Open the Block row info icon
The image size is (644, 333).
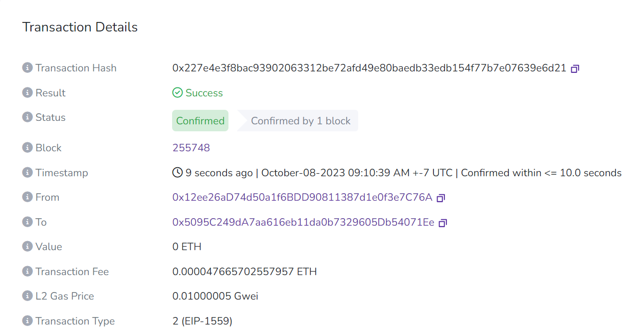(x=27, y=147)
